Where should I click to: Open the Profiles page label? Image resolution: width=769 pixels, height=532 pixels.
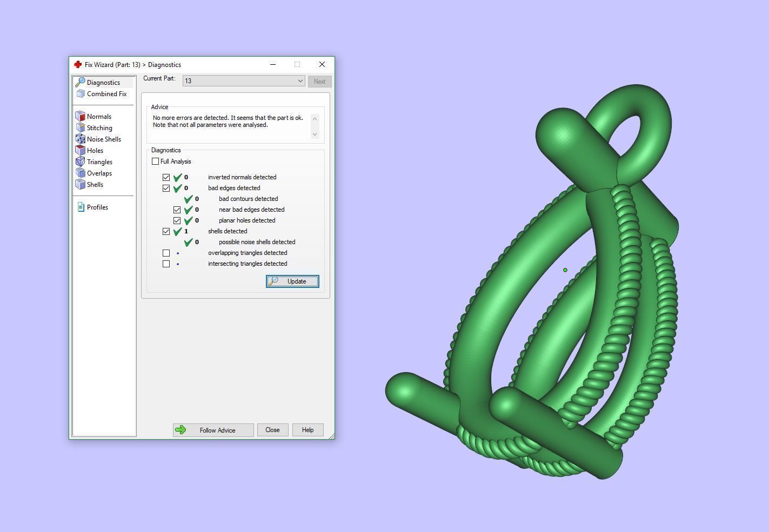tap(97, 207)
